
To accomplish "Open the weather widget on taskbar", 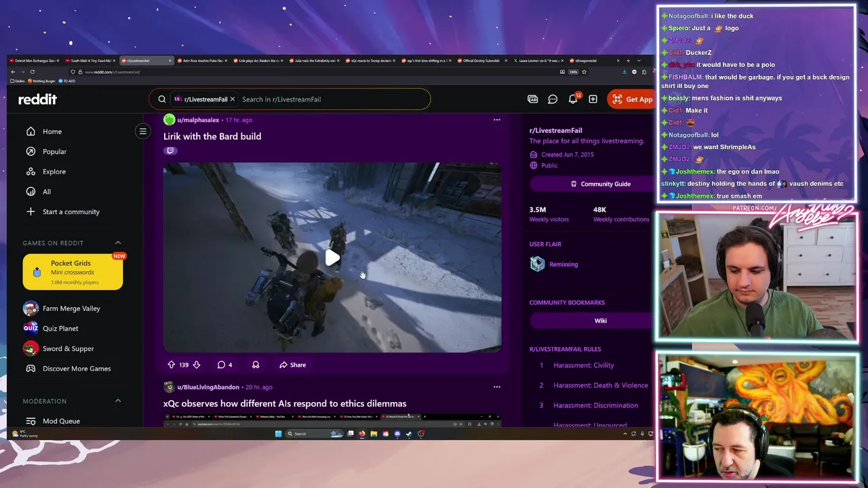I will [25, 434].
